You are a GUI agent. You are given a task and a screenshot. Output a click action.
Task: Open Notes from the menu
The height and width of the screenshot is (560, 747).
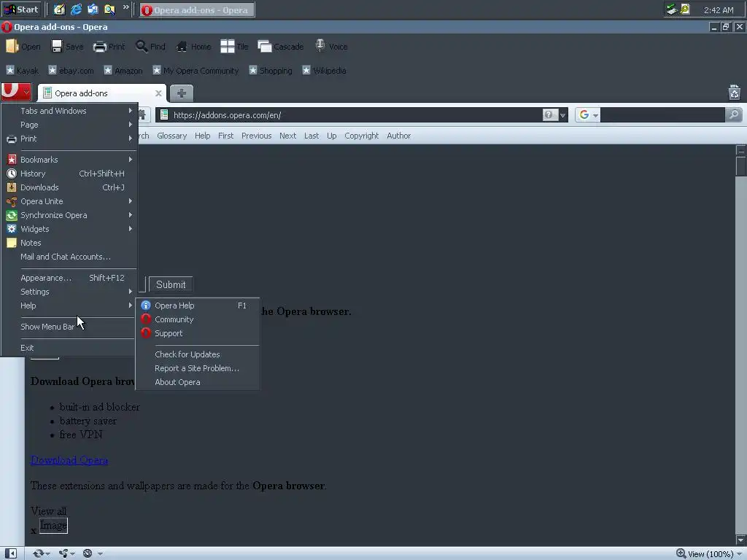click(69, 242)
